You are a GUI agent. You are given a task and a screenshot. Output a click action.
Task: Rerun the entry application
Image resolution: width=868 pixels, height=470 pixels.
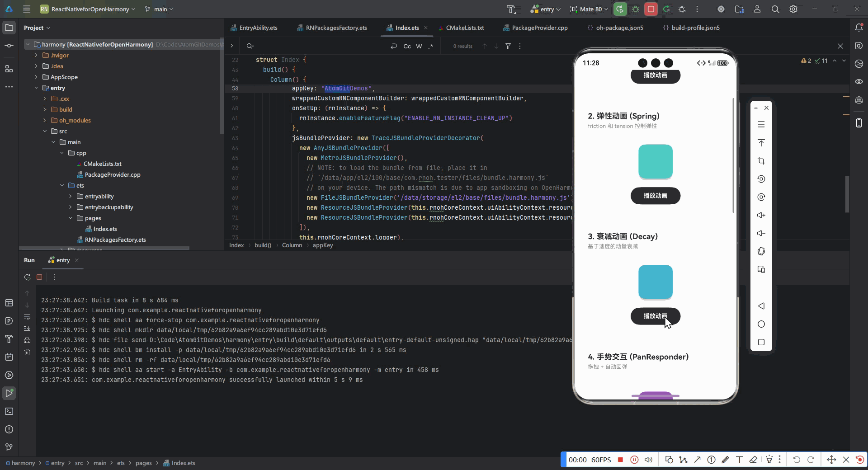(x=620, y=9)
